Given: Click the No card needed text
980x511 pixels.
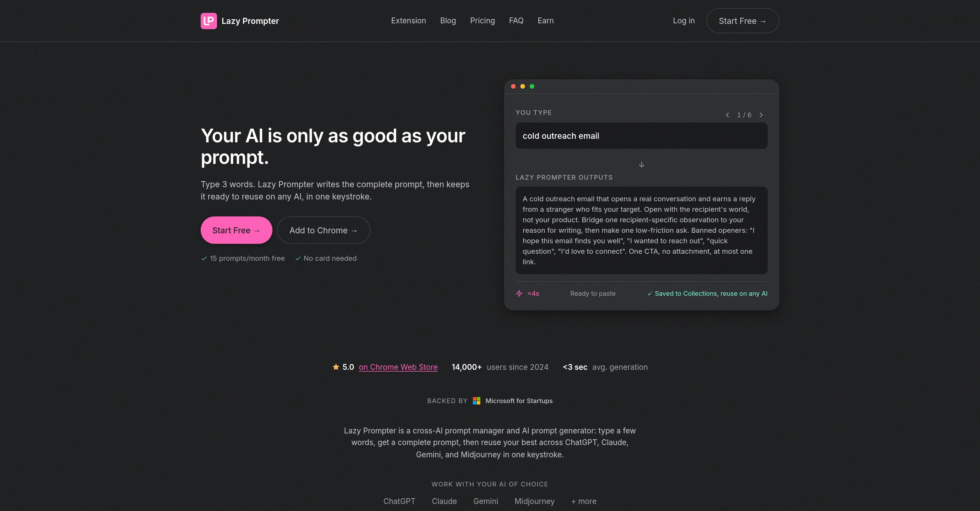Looking at the screenshot, I should click(x=330, y=258).
